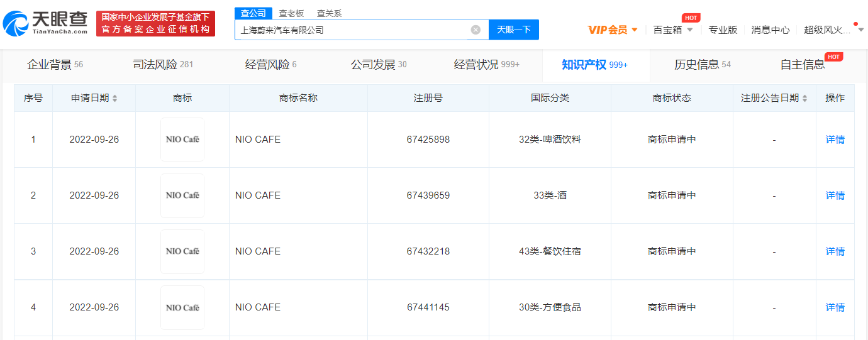Open NIO Café trademark image in row 2
Viewport: 868px width, 340px height.
182,195
